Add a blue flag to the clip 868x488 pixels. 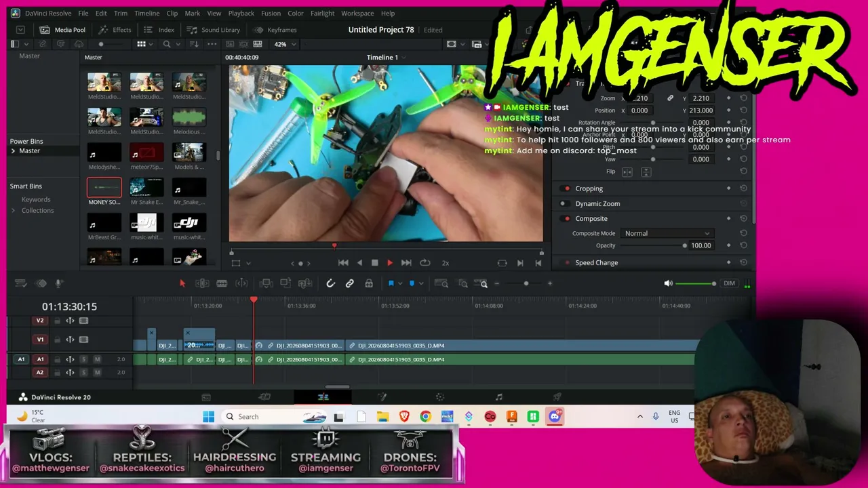391,283
